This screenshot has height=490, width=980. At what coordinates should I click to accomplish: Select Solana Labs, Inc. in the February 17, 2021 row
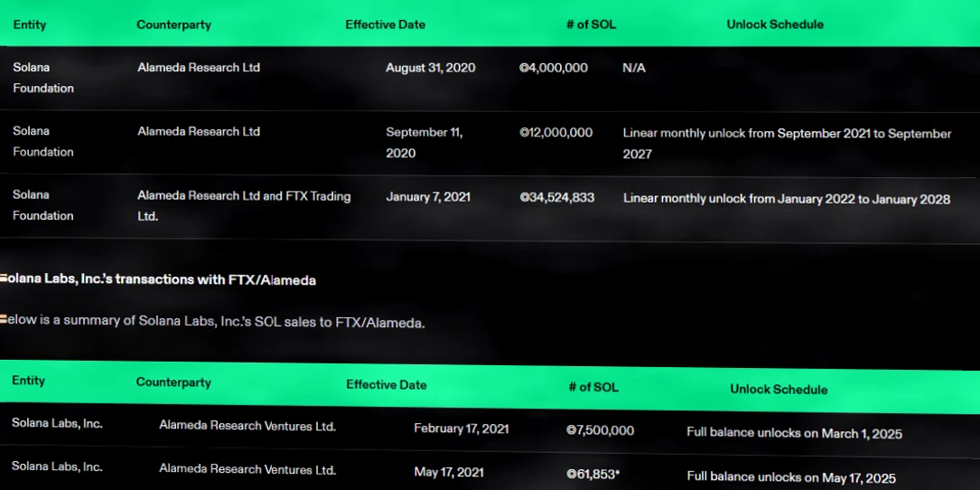(57, 424)
